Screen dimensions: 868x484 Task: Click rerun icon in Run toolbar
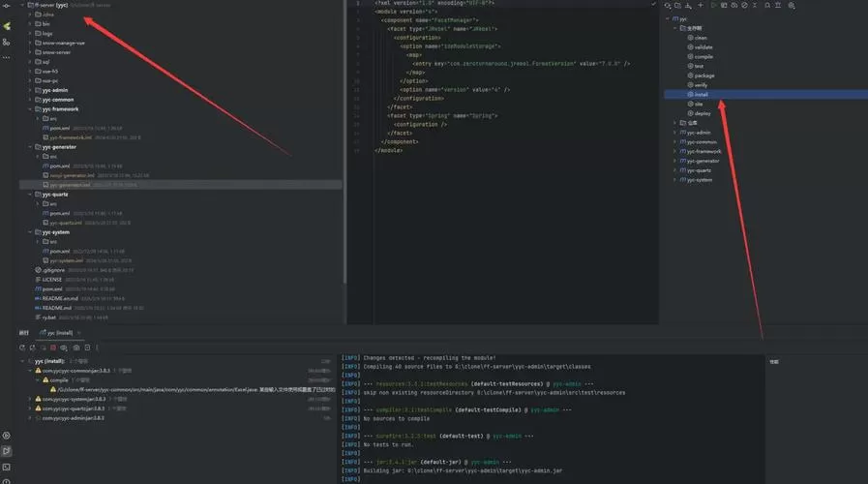point(21,348)
